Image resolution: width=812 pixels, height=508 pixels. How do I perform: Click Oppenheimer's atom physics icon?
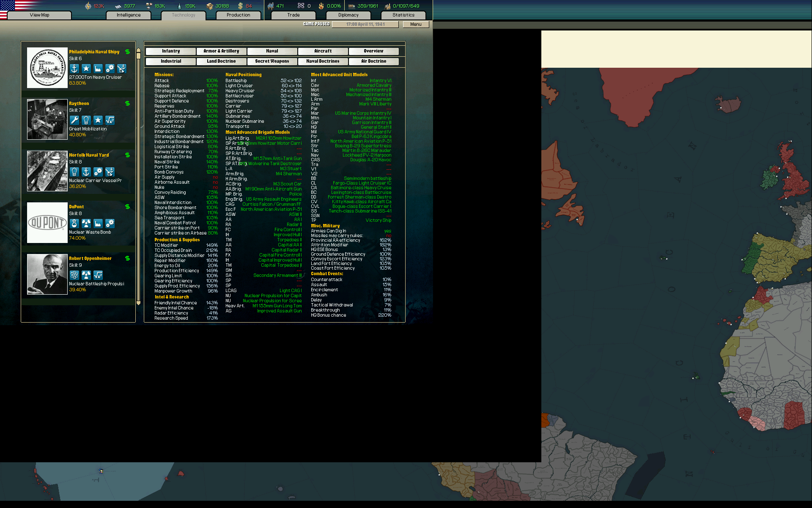click(x=74, y=275)
